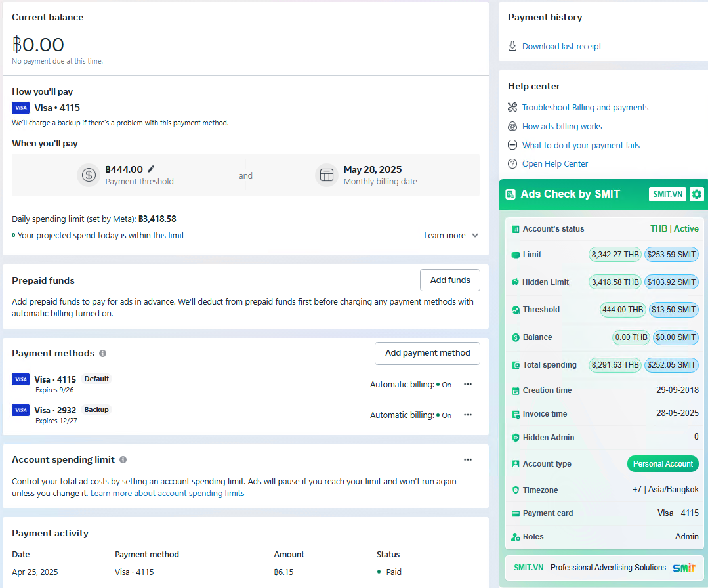Screen dimensions: 708x588
Task: Click the 8,291.63 THB Total spending pill
Action: [615, 364]
